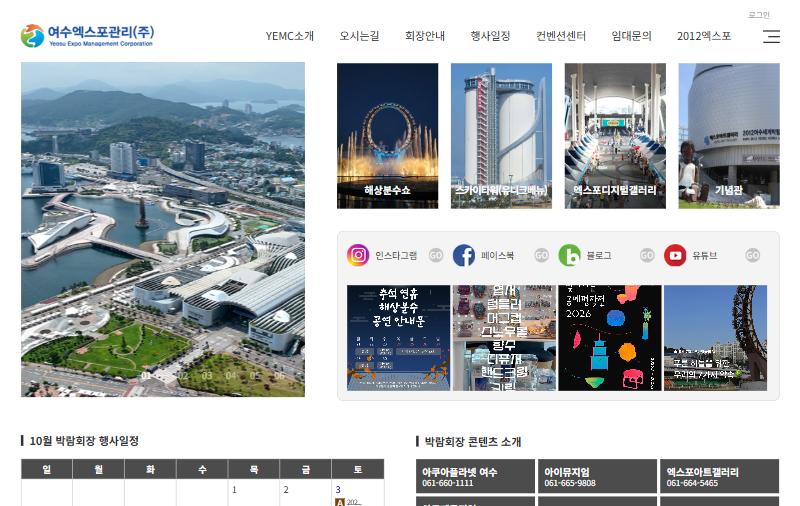The image size is (800, 506).
Task: Open the 공예명장전 2026 post image
Action: 610,338
